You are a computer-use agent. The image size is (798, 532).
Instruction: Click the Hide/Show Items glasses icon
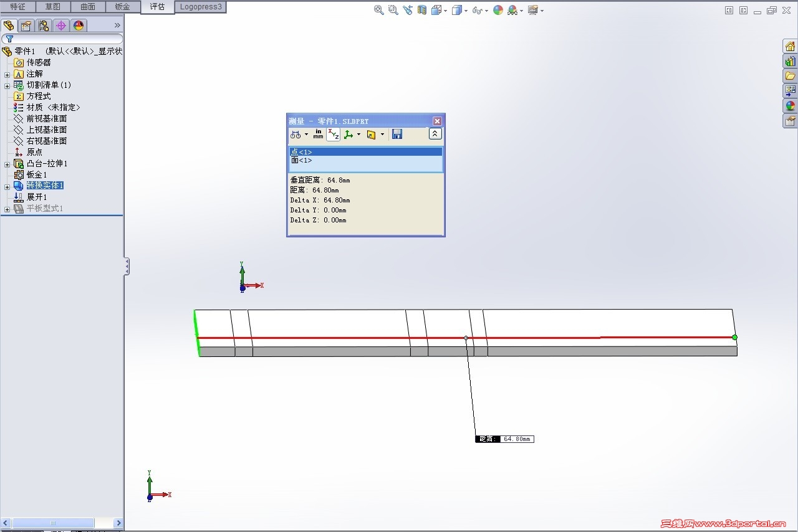point(477,10)
